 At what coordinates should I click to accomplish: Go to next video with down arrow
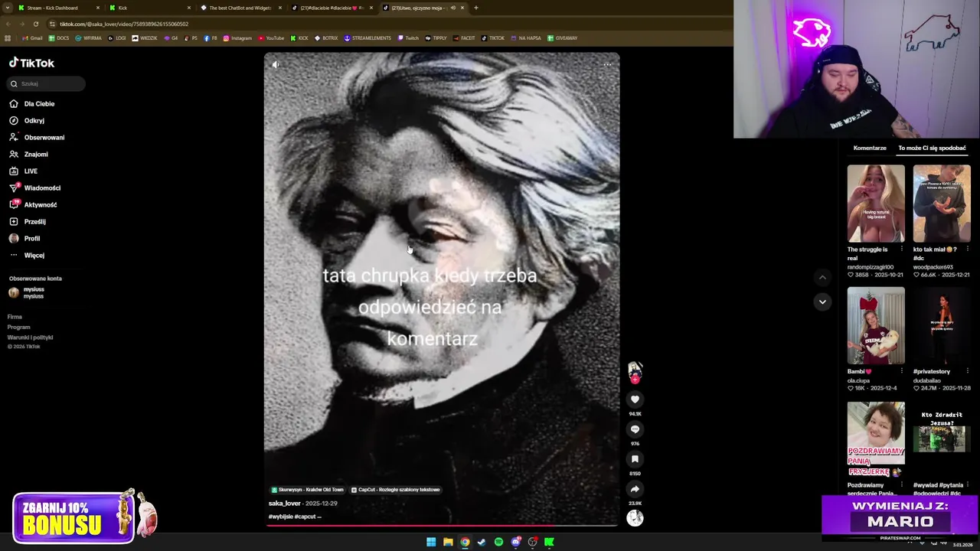click(x=822, y=302)
